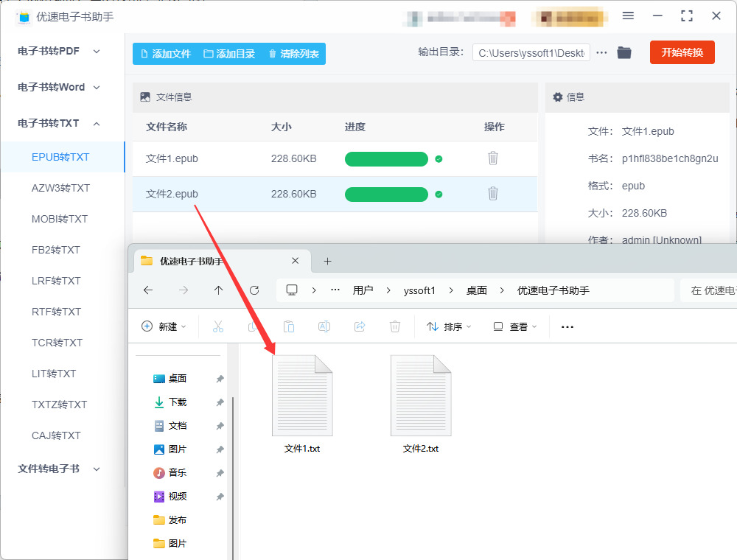The width and height of the screenshot is (737, 560).
Task: Expand the 电子书转PDF section
Action: 59,51
